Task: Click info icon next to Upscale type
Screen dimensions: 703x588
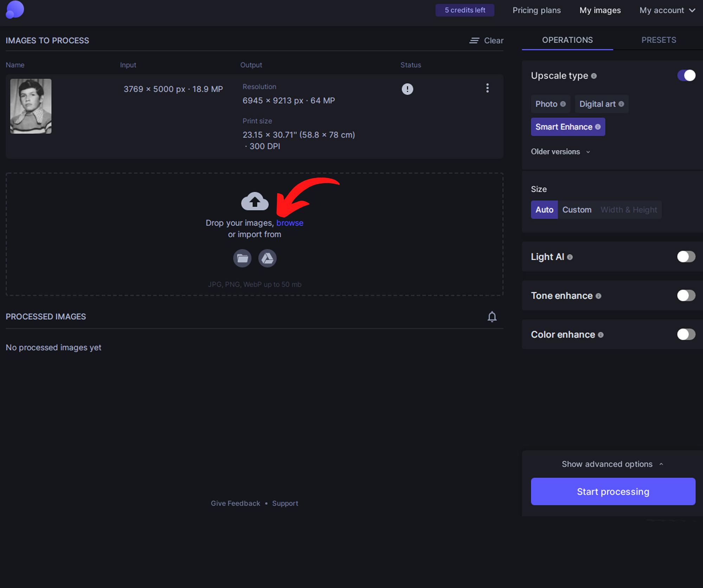Action: [x=594, y=76]
